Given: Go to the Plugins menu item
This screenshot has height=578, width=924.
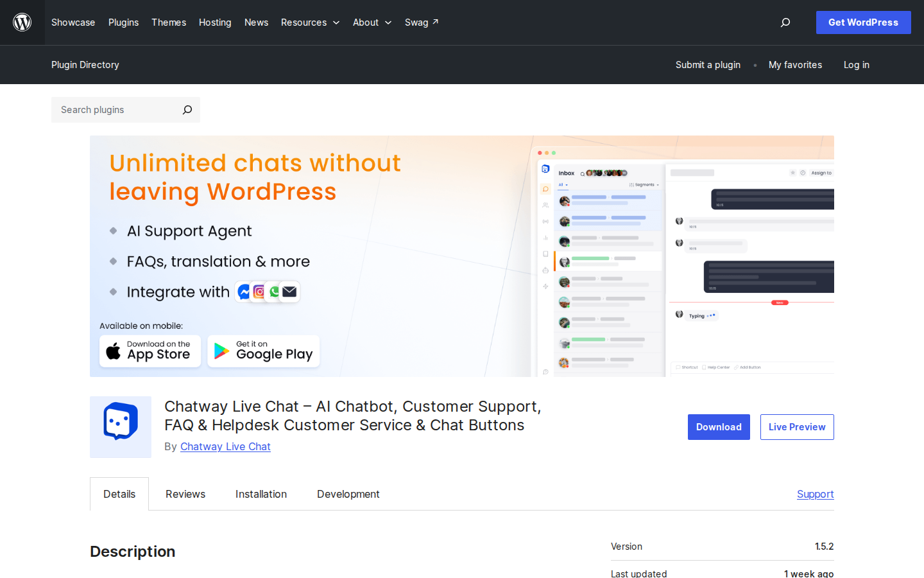Looking at the screenshot, I should coord(123,22).
